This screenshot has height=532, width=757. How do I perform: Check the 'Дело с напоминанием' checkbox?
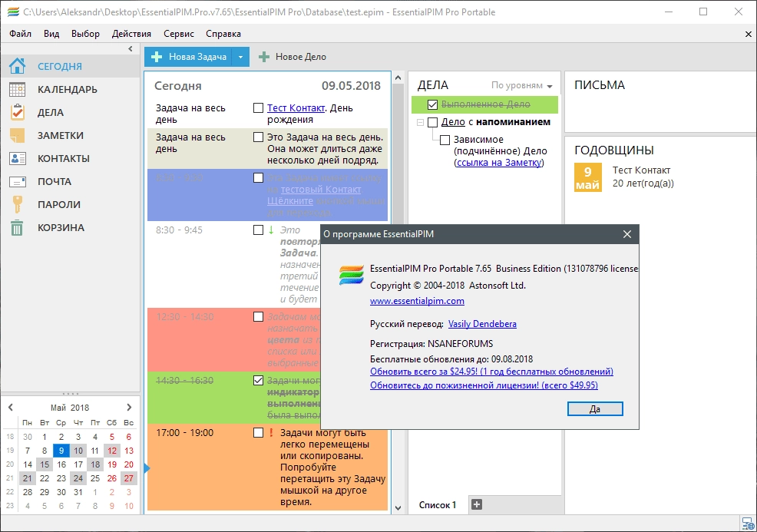pyautogui.click(x=432, y=122)
